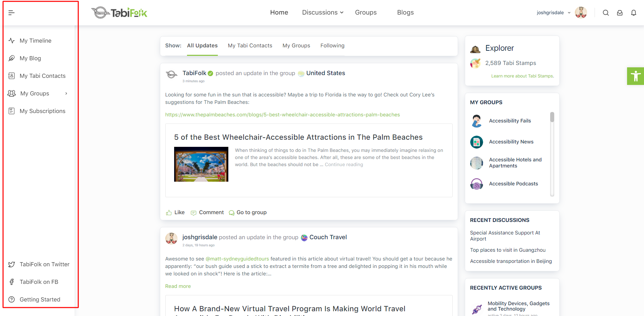Viewport: 644px width, 316px height.
Task: Click the My Groups widget scrollbar
Action: (552, 154)
